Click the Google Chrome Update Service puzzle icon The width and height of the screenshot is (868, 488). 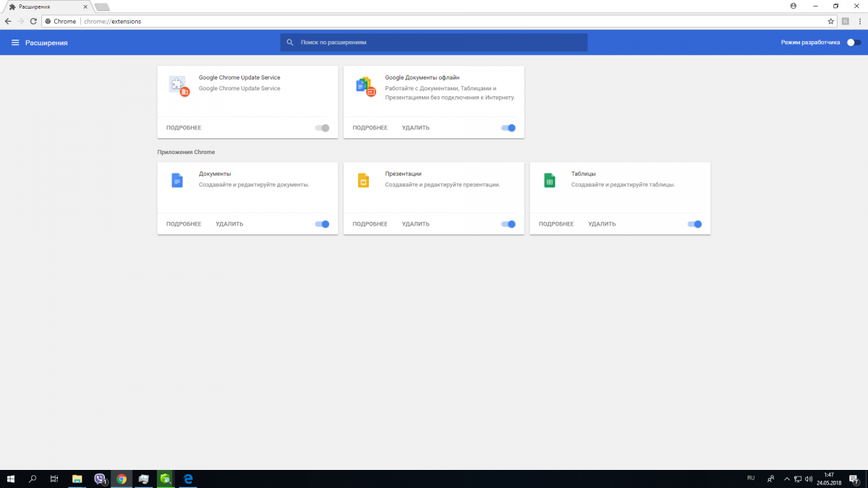(x=179, y=85)
